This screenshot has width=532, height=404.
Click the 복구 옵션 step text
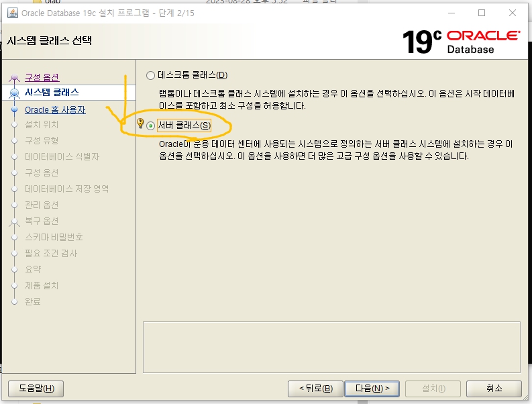pos(42,221)
